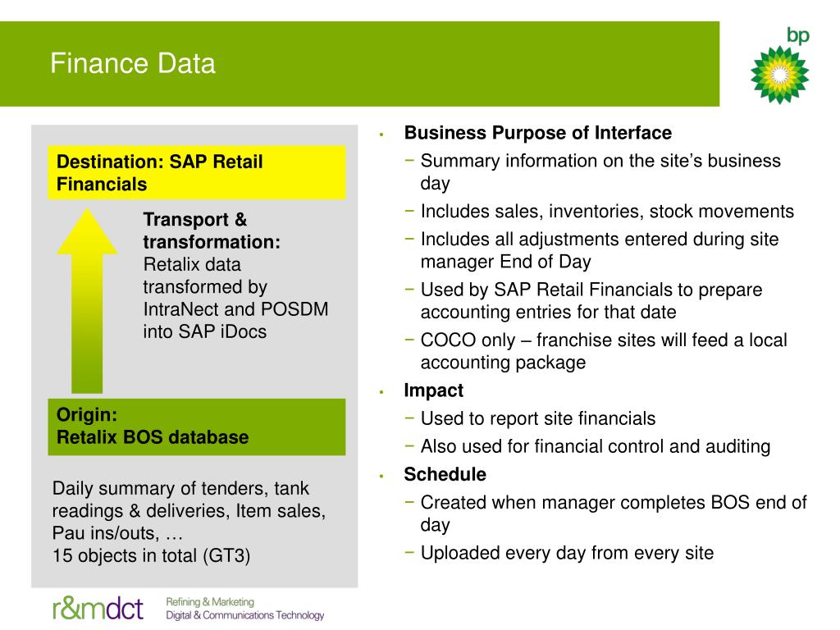Viewport: 840px width, 630px height.
Task: Click the bullet next to 'Business Purpose of Interface'
Action: coord(382,135)
